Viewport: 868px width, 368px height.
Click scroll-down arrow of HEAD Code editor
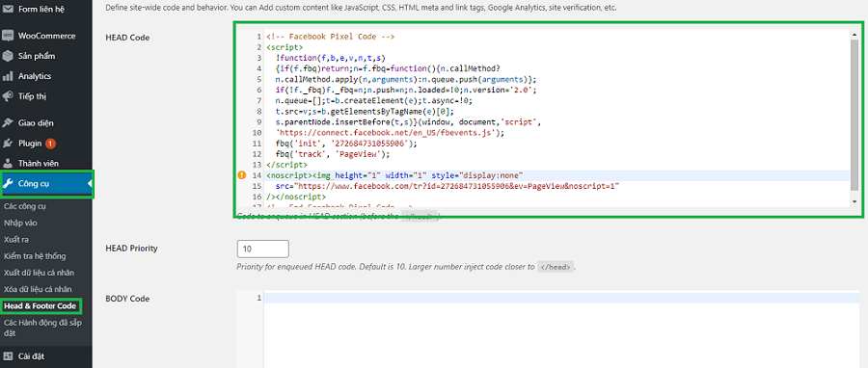click(x=854, y=201)
